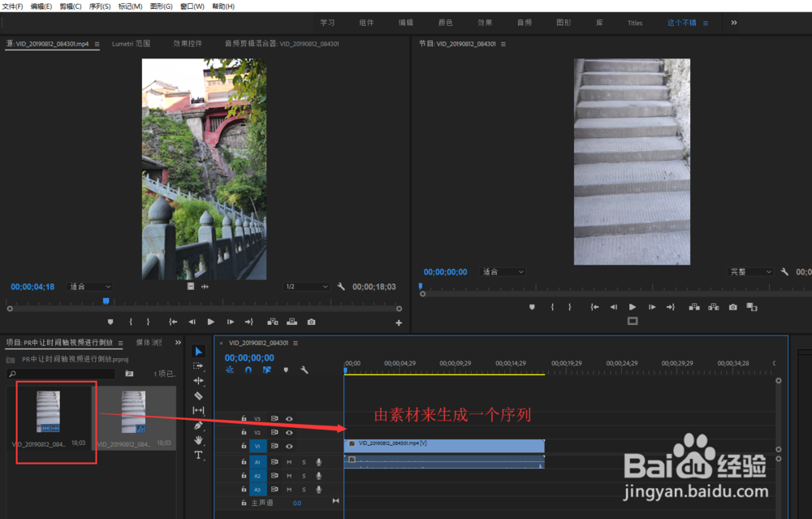Screen dimensions: 812x519
Task: Toggle linked selection in timeline
Action: click(x=266, y=370)
